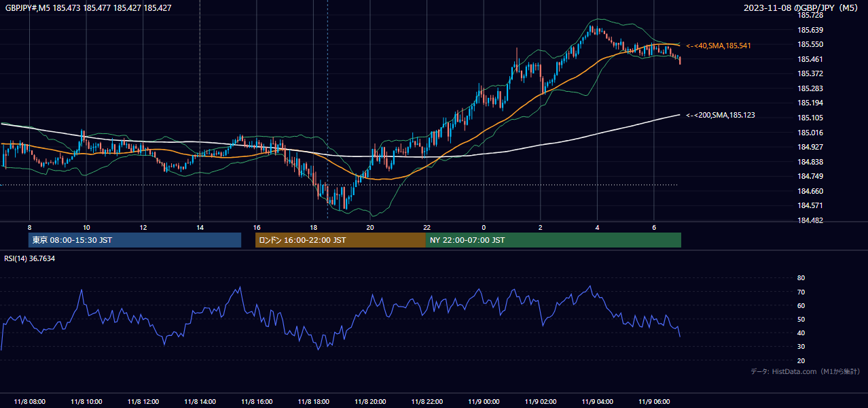The image size is (868, 408).
Task: Click the bottom time label 11/8 18:00
Action: [x=313, y=401]
